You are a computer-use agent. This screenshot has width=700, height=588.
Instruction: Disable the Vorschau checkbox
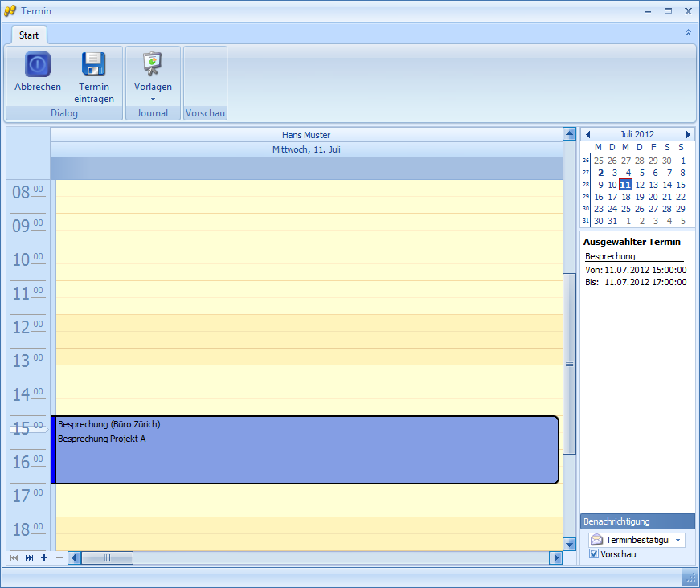tap(593, 553)
